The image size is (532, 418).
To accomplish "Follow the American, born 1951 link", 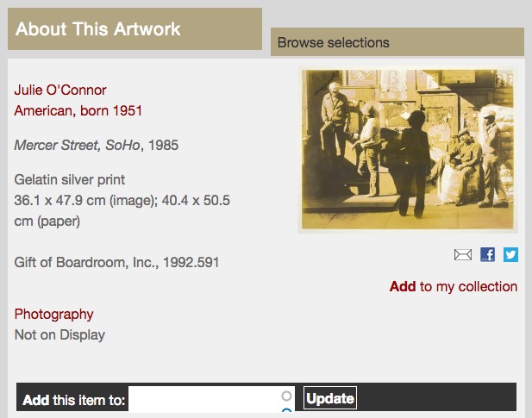I will pos(78,111).
